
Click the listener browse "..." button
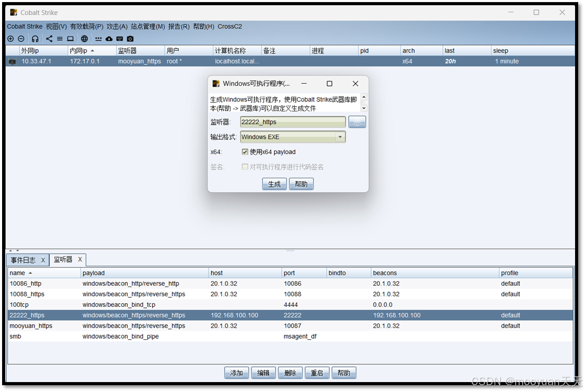click(x=357, y=122)
